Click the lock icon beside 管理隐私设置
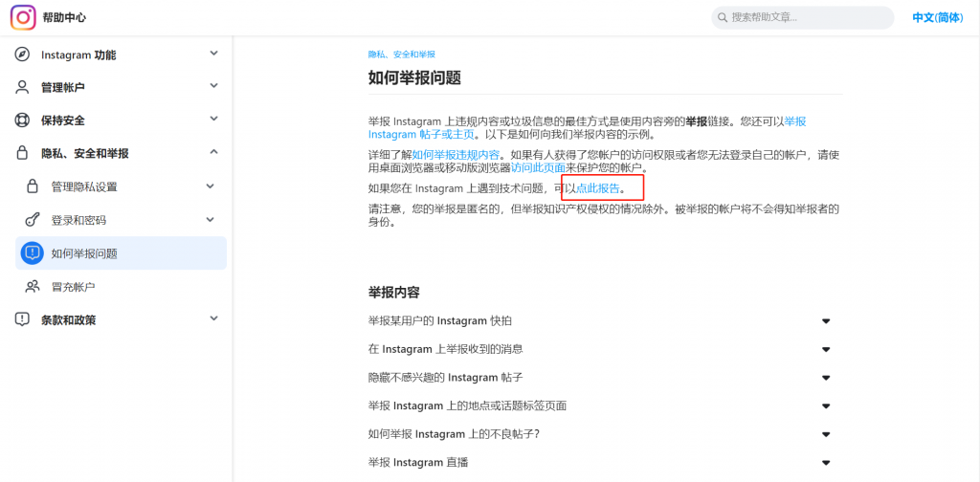Image resolution: width=980 pixels, height=482 pixels. [32, 186]
